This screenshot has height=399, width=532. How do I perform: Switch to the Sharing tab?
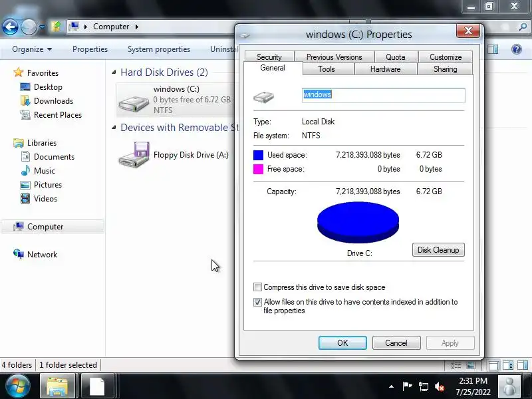[445, 69]
